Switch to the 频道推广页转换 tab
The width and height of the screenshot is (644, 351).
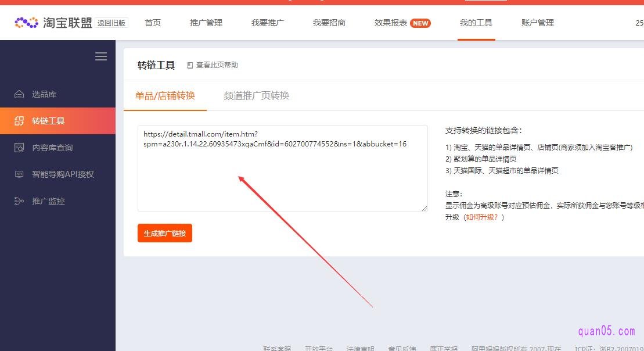click(256, 96)
